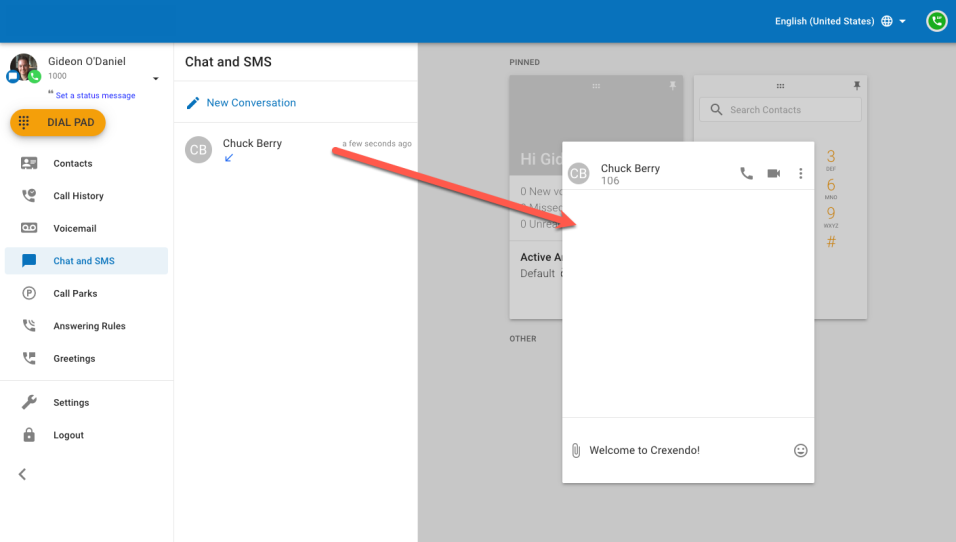Click the chat message input field

[x=688, y=451]
